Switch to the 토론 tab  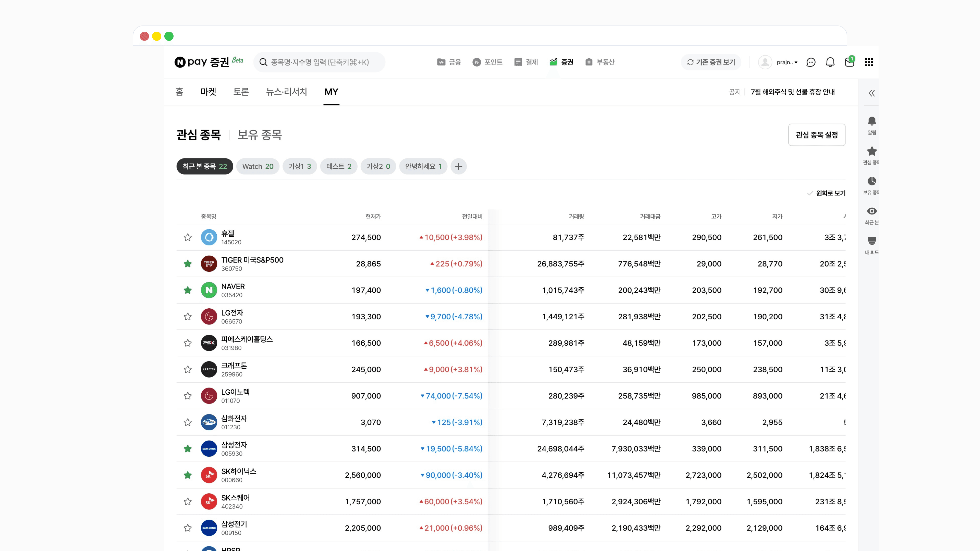tap(241, 92)
